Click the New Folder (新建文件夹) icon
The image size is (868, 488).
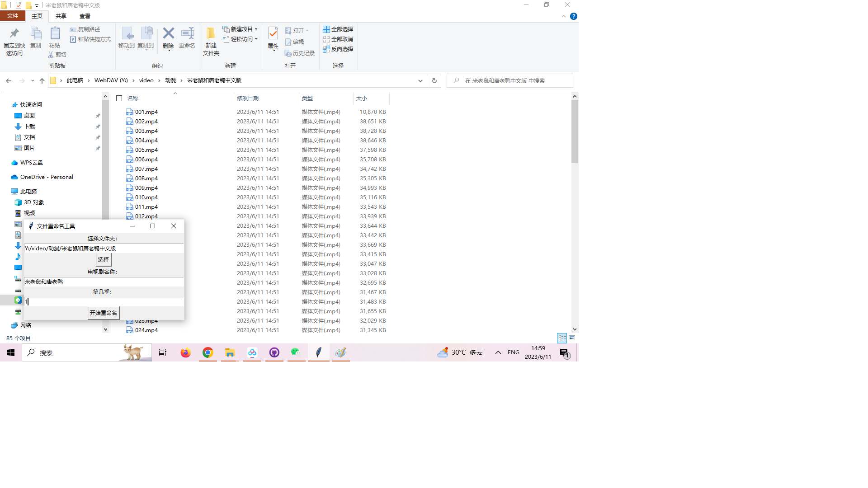pos(211,34)
